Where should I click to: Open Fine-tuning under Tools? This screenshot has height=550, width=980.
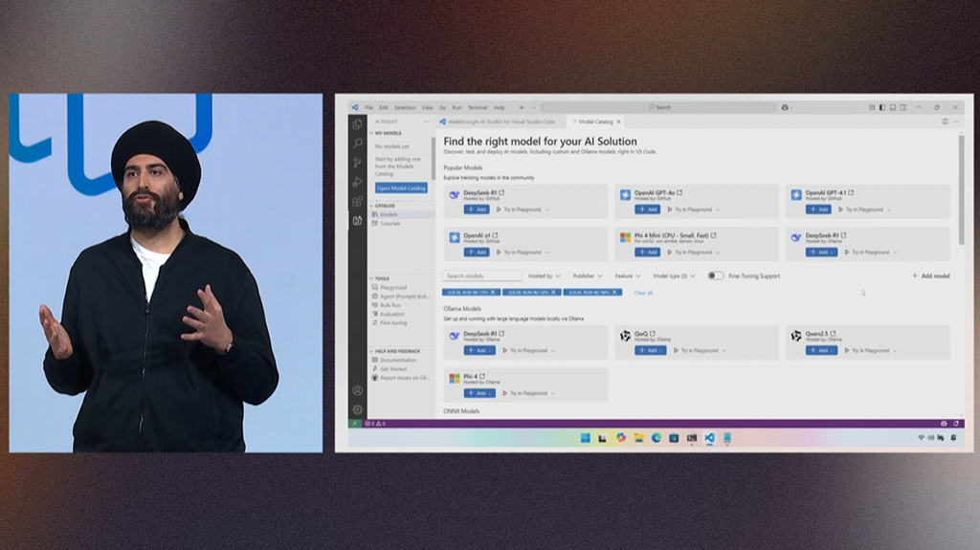(393, 323)
